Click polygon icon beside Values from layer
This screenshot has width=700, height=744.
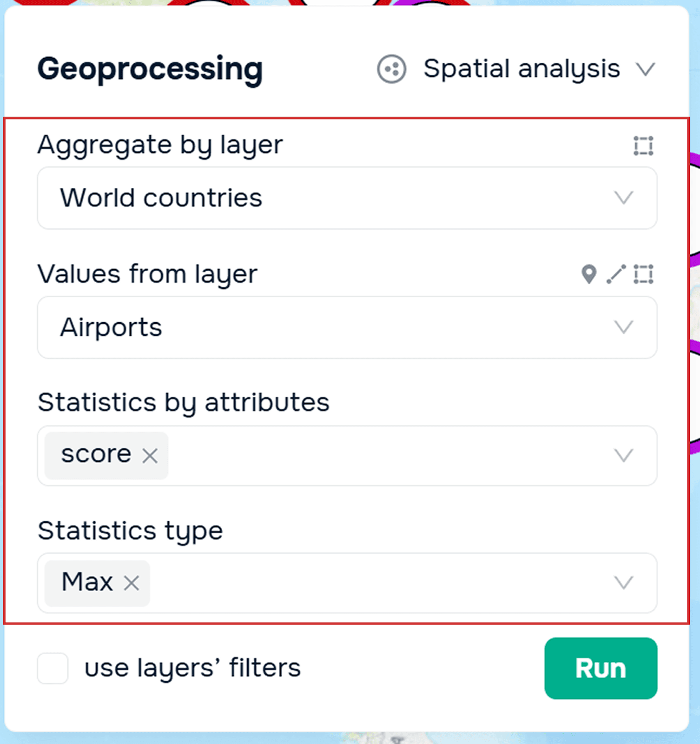643,274
